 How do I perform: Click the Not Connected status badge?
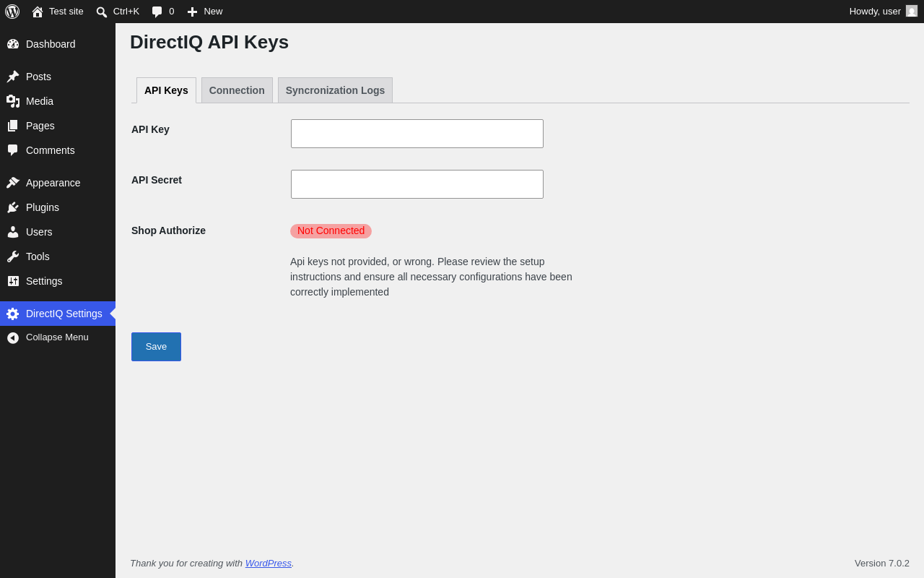coord(331,231)
